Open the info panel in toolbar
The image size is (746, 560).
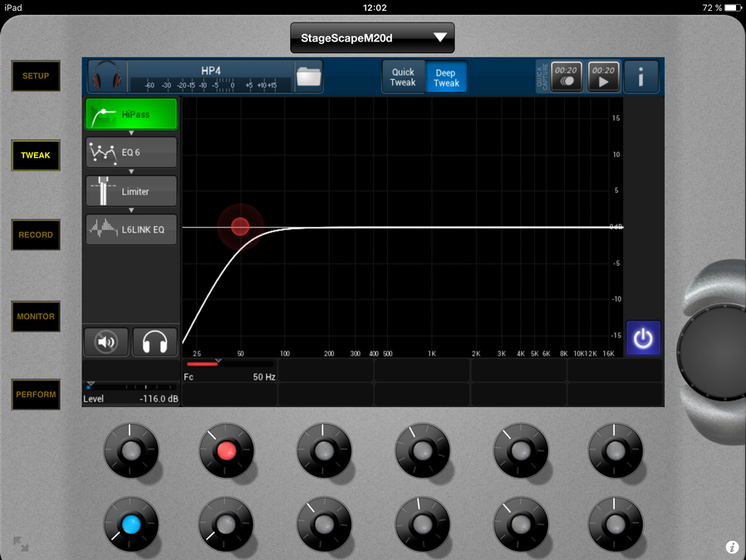[641, 76]
